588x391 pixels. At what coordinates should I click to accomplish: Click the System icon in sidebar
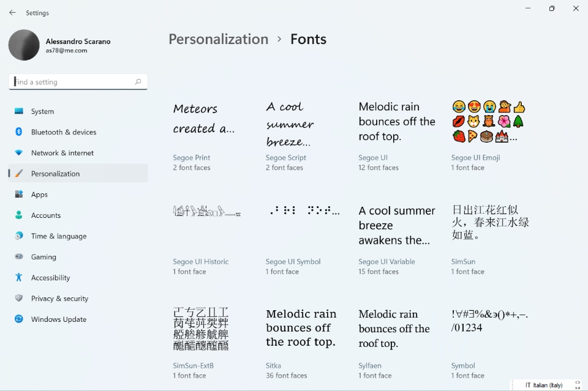coord(19,111)
